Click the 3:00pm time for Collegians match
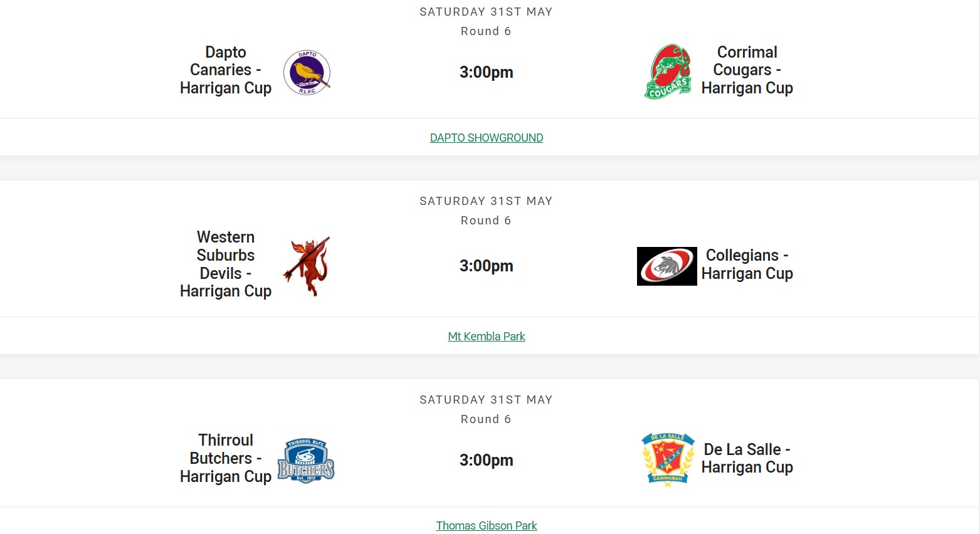The image size is (980, 534). tap(487, 266)
